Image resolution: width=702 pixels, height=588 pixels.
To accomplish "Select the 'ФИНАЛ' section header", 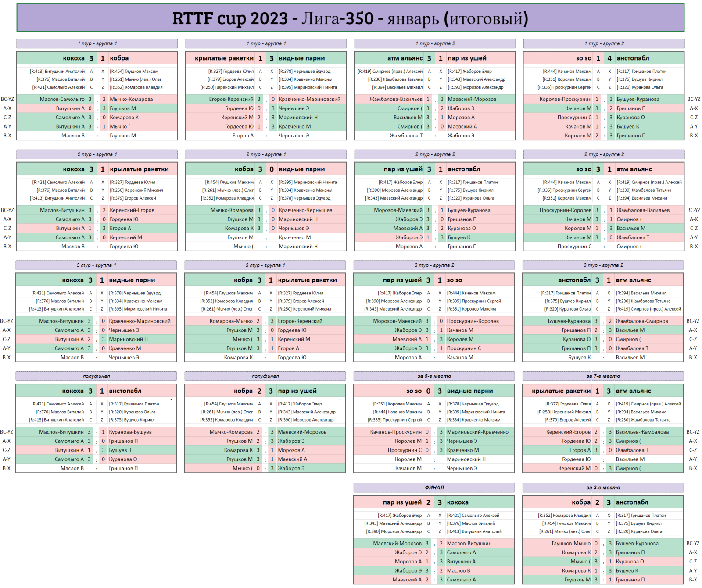I will [434, 488].
